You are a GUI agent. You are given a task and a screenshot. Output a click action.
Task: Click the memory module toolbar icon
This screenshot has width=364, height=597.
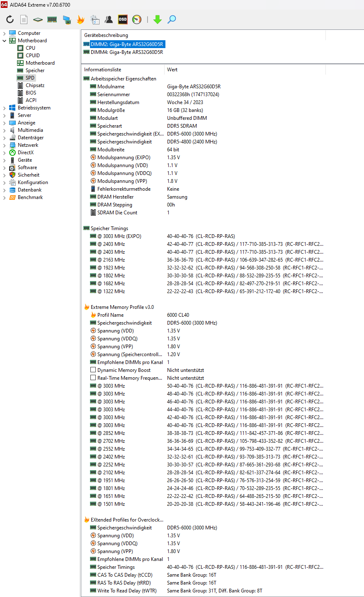click(x=52, y=19)
